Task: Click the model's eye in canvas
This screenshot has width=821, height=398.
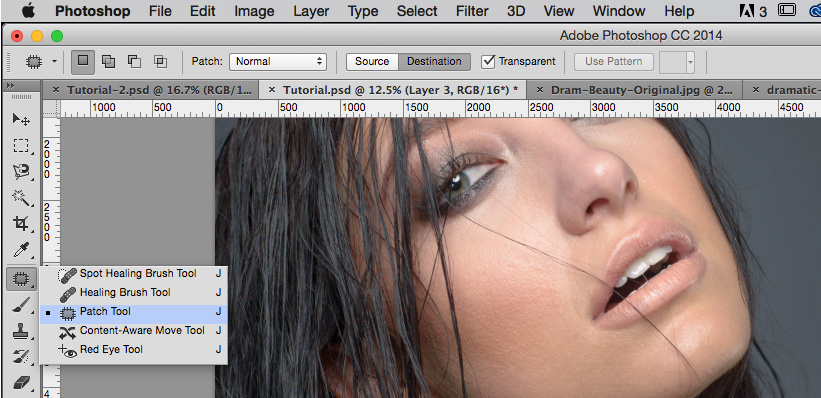Action: point(463,183)
